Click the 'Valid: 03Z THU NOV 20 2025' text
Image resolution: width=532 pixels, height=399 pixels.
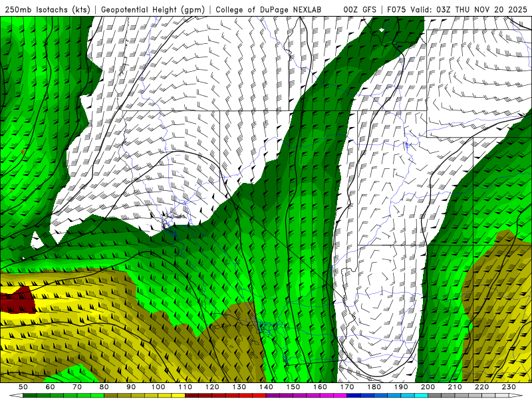coord(469,9)
